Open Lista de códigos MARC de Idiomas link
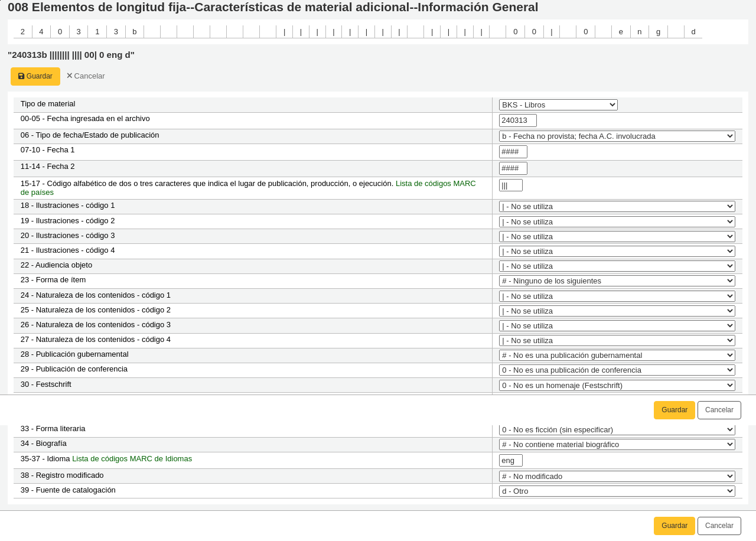Screen dimensions: 756x541 [x=132, y=459]
